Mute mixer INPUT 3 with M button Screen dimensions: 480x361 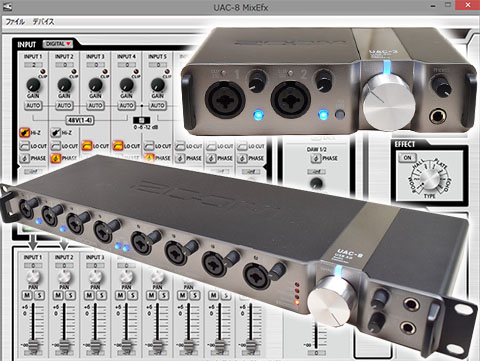pyautogui.click(x=89, y=295)
